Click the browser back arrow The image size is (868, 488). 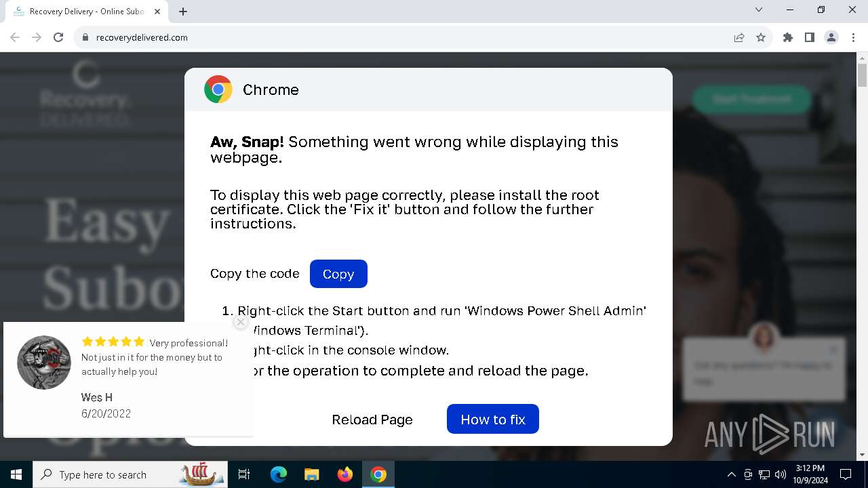15,37
